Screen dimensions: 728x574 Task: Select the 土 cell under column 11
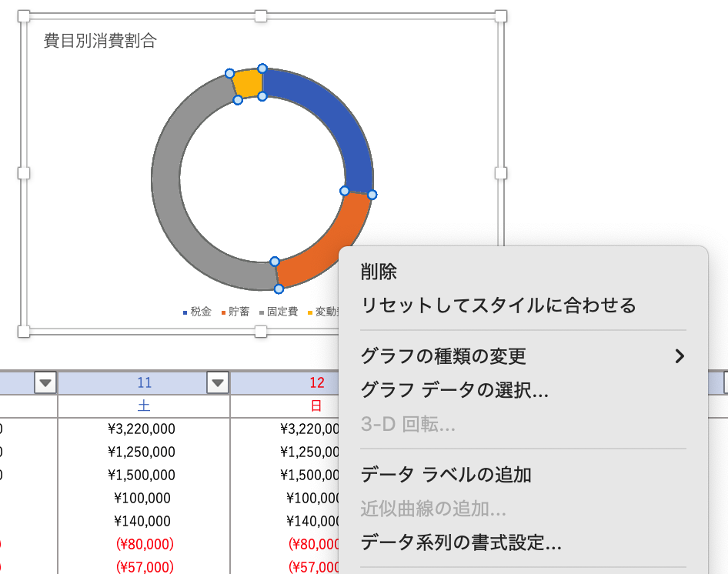[144, 405]
